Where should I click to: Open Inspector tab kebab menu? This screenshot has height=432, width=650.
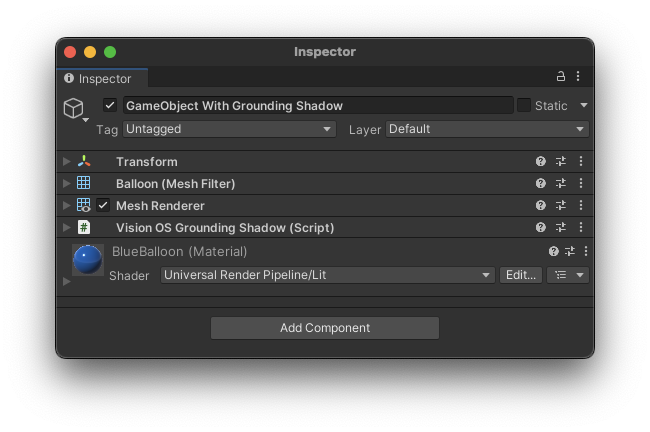578,77
